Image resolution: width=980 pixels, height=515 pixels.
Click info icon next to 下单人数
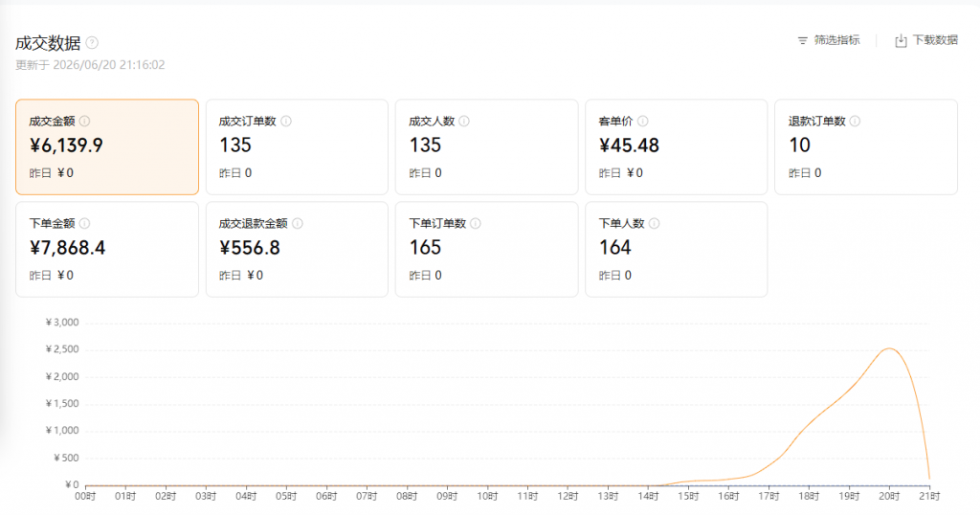(x=654, y=224)
